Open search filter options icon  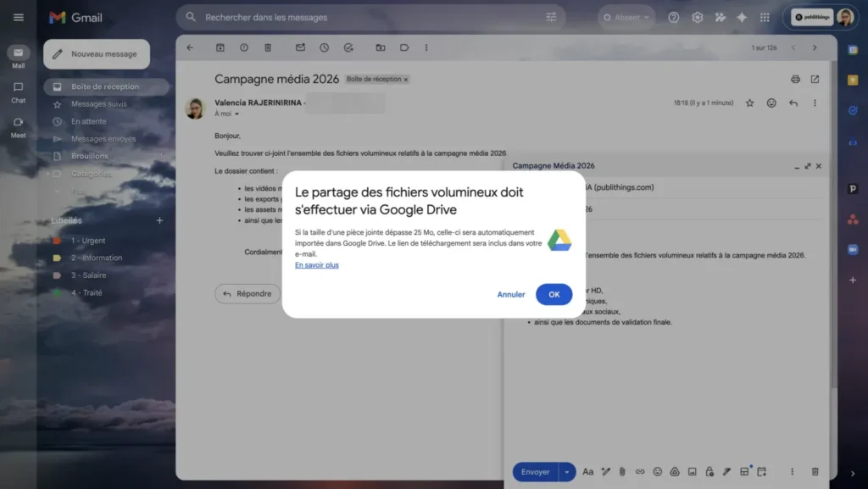point(551,17)
